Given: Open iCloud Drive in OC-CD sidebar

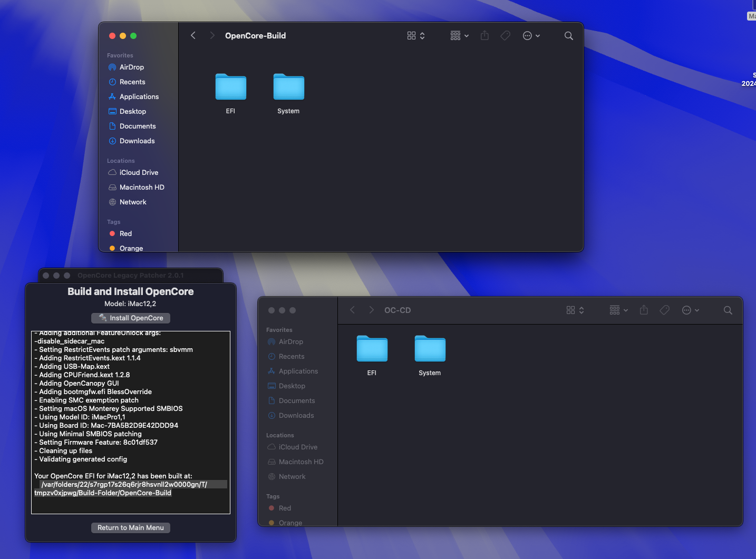Looking at the screenshot, I should (298, 447).
